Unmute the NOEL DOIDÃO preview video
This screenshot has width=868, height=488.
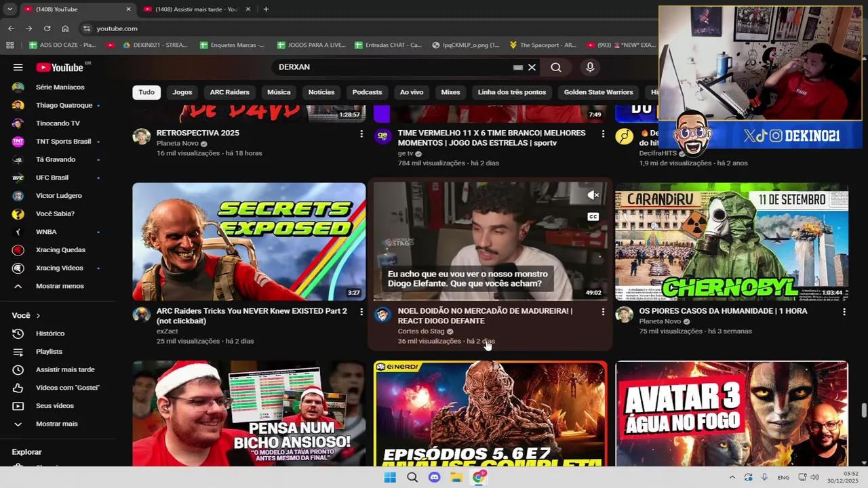[x=593, y=195]
